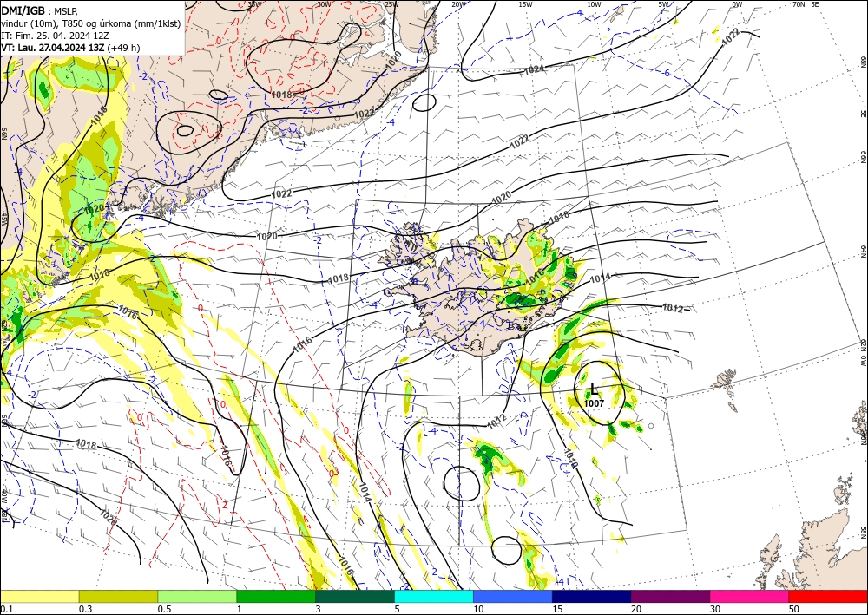Click the yellow 0.1–0.3 legend swatch
The height and width of the screenshot is (615, 868).
point(39,596)
